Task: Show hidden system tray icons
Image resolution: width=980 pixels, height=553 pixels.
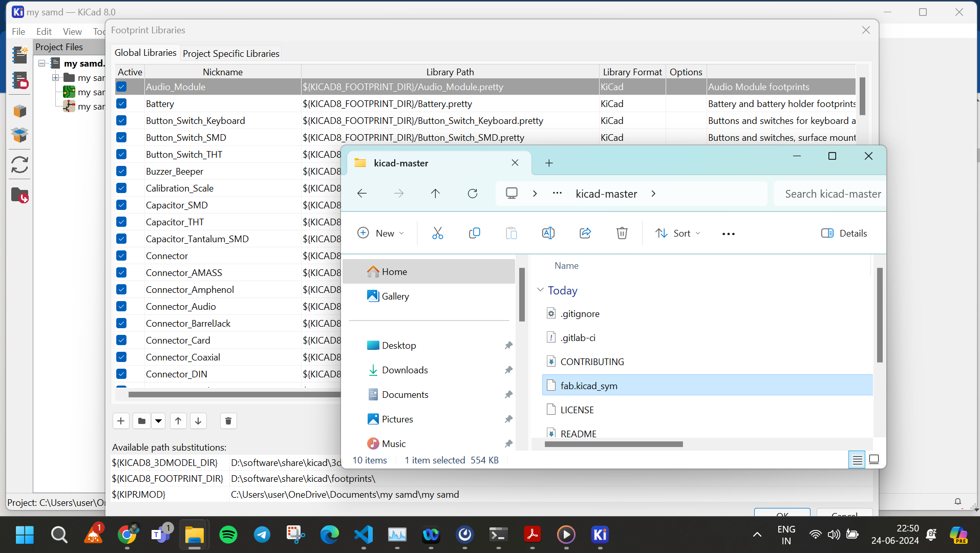Action: pyautogui.click(x=757, y=535)
